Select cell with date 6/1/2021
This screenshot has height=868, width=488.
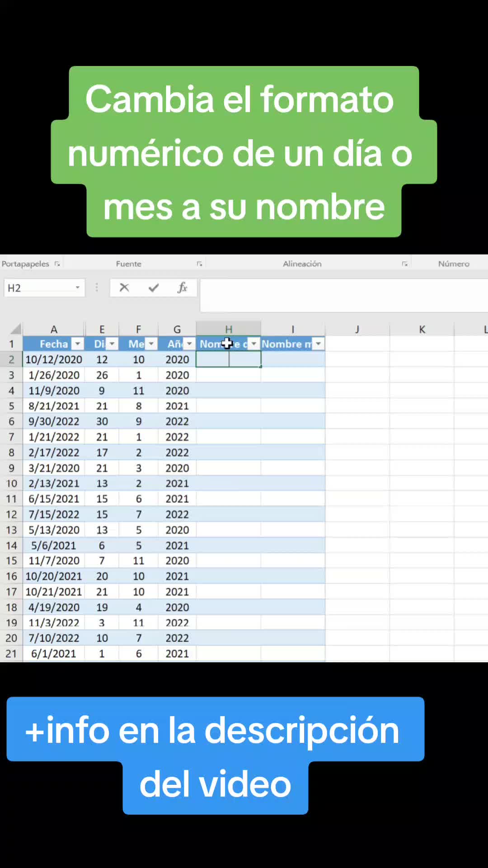coord(54,654)
